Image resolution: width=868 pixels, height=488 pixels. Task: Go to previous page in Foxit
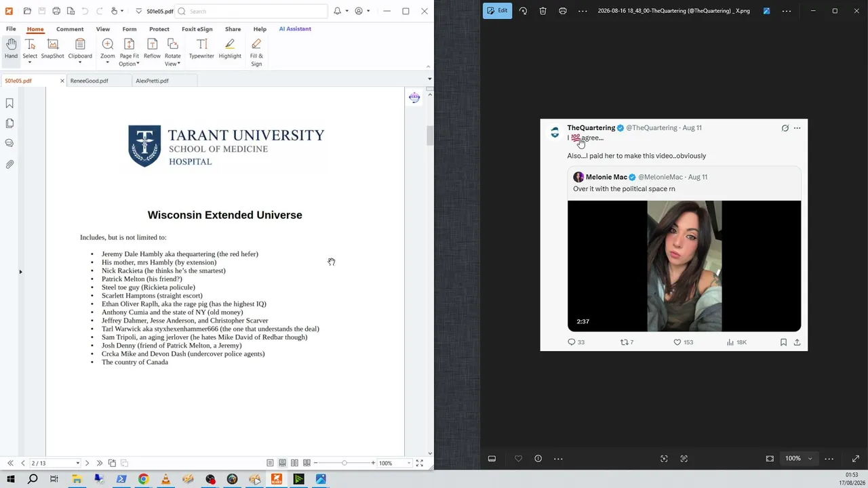23,463
